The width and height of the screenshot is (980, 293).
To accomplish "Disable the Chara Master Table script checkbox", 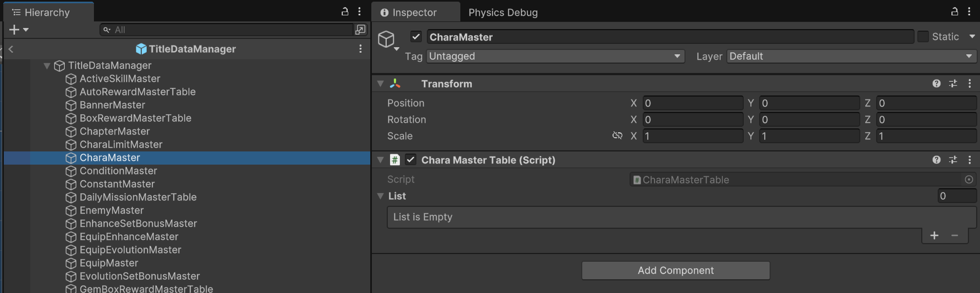I will [x=410, y=160].
